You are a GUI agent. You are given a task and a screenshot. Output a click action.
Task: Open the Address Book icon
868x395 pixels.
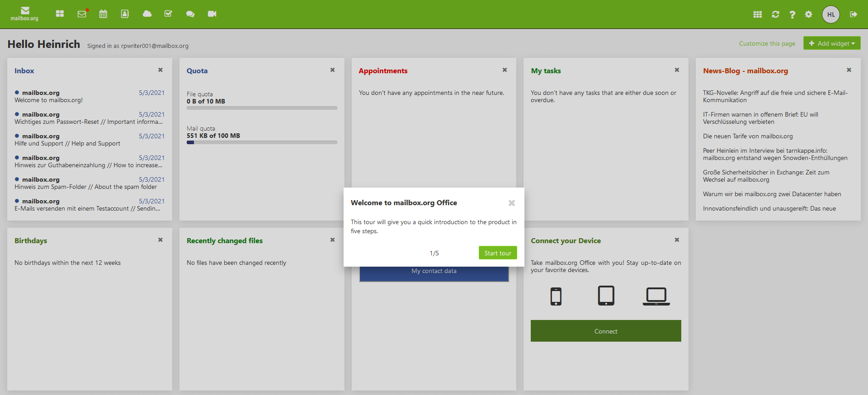(x=125, y=14)
